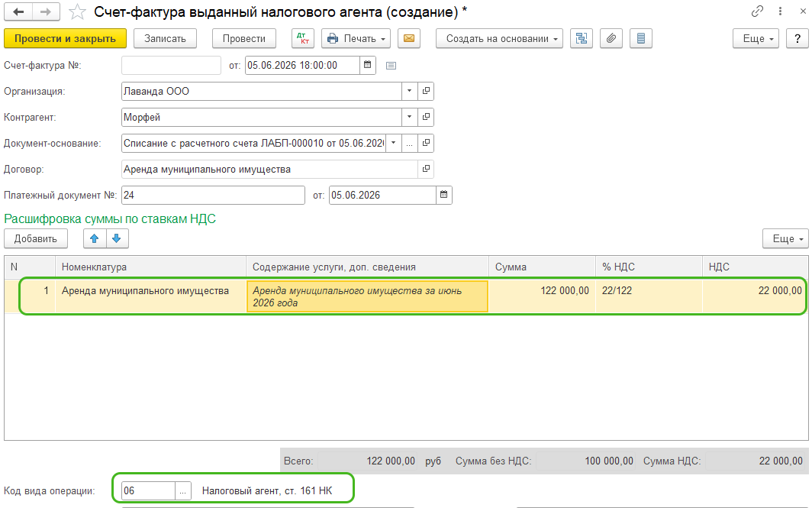Screen dimensions: 812x508
Task: Open the report list icon in toolbar
Action: point(640,38)
